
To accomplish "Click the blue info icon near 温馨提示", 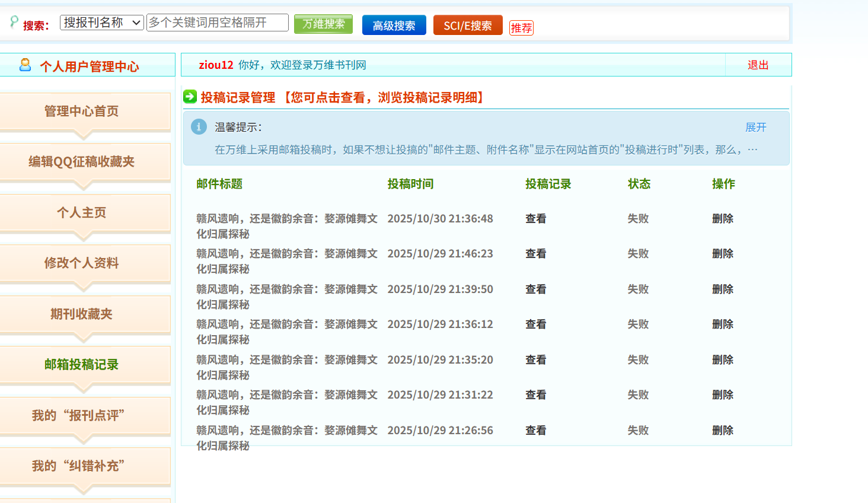I will (199, 126).
